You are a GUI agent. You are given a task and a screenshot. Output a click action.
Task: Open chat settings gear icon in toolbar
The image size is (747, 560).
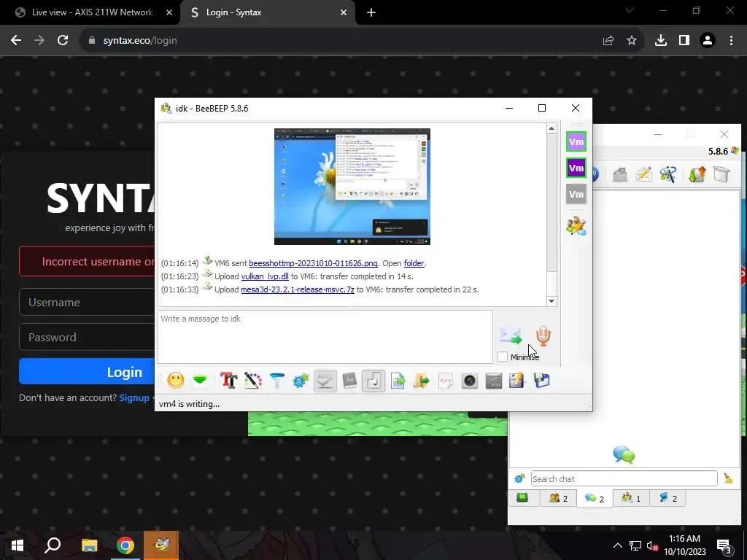301,381
